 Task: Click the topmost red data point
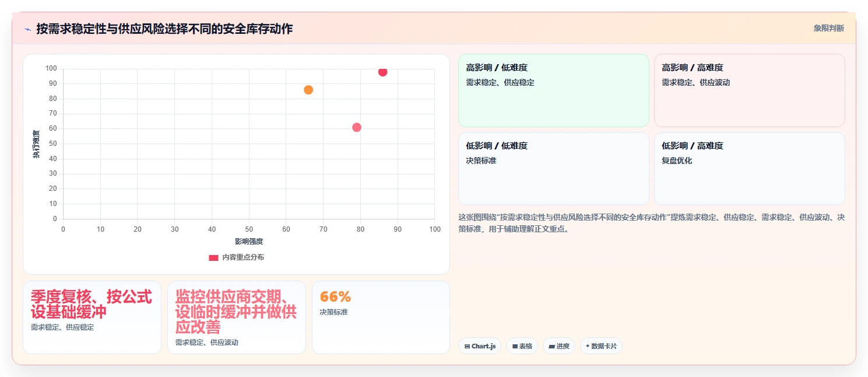[x=382, y=72]
